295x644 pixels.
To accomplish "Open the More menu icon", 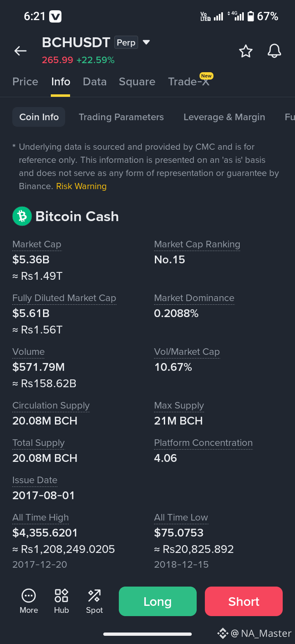I will [29, 595].
